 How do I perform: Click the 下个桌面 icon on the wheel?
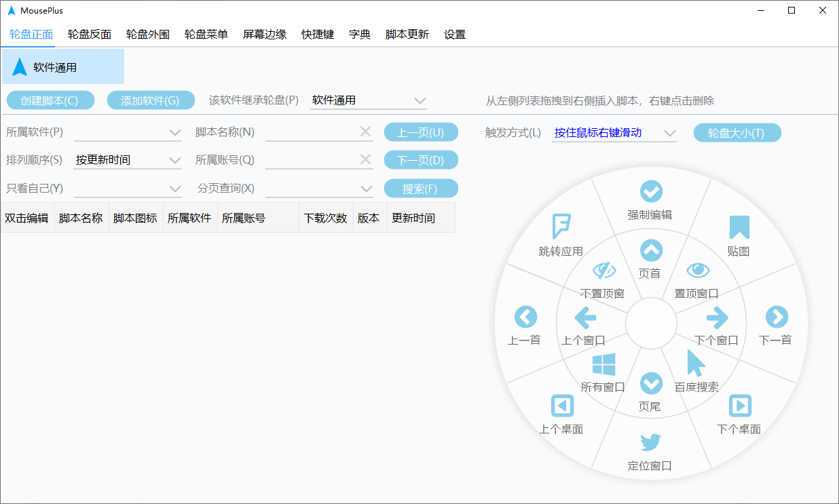pos(740,406)
